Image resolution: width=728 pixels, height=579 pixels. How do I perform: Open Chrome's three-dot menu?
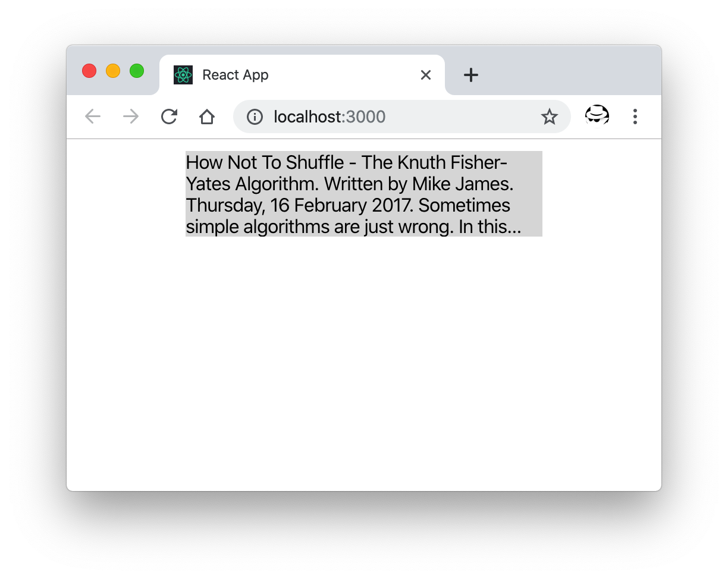point(635,117)
